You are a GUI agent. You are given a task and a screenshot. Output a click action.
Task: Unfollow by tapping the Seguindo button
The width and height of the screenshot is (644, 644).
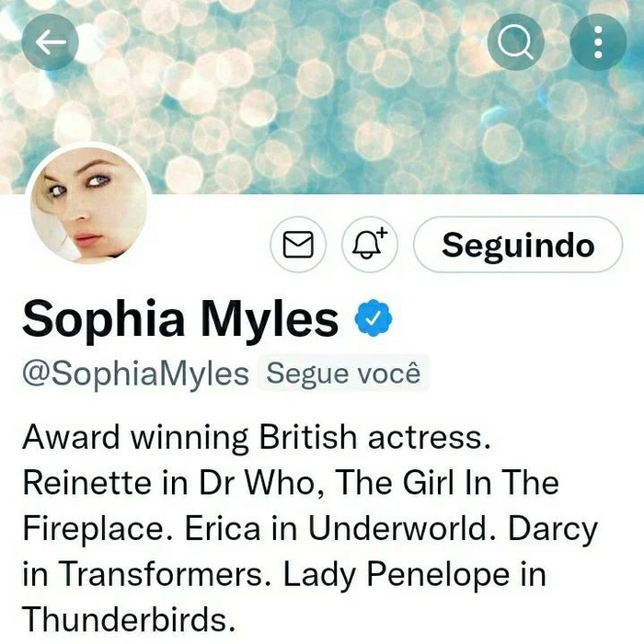pyautogui.click(x=518, y=245)
